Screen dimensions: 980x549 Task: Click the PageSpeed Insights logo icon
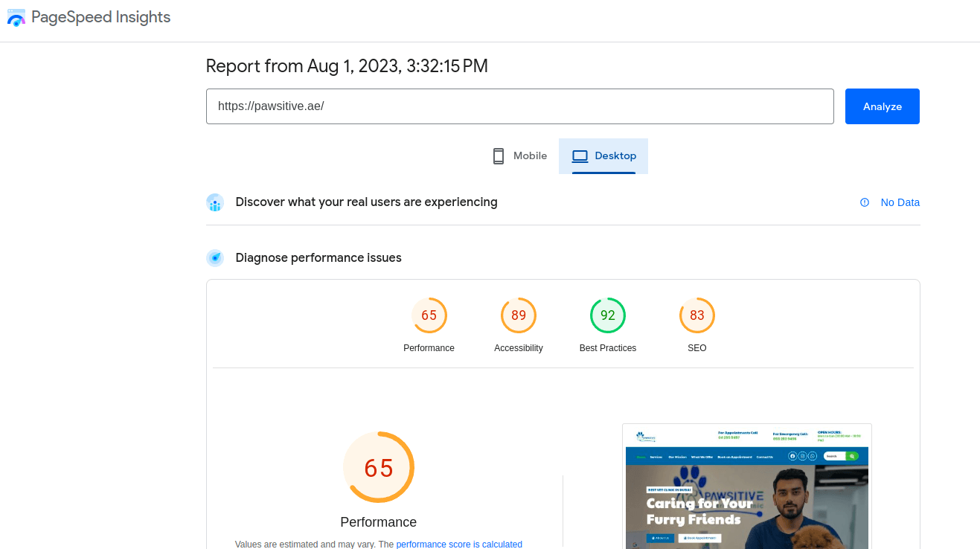[16, 17]
